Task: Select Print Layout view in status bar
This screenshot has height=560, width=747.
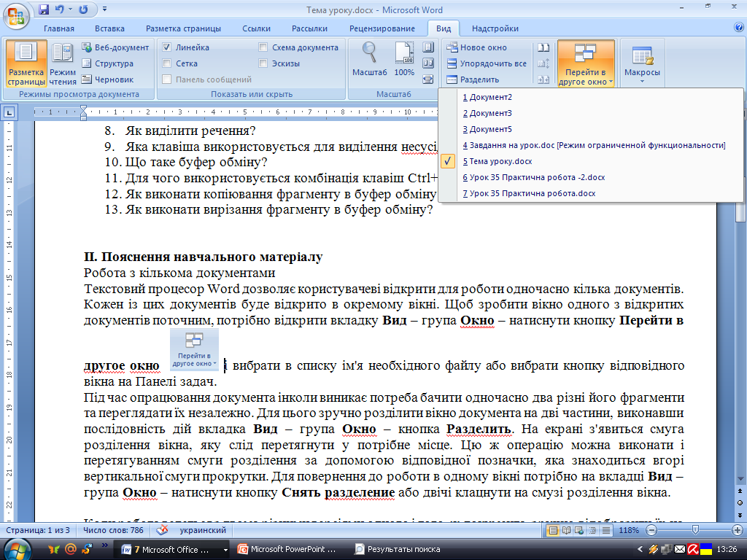Action: pos(553,530)
